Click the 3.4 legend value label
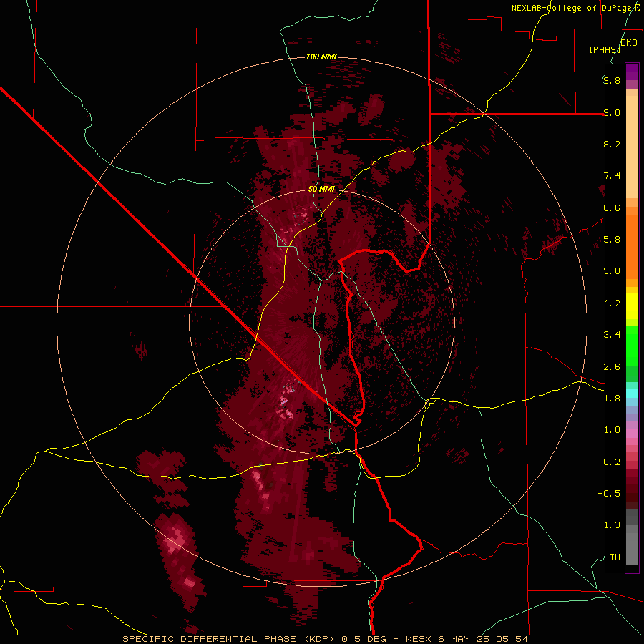 click(612, 335)
